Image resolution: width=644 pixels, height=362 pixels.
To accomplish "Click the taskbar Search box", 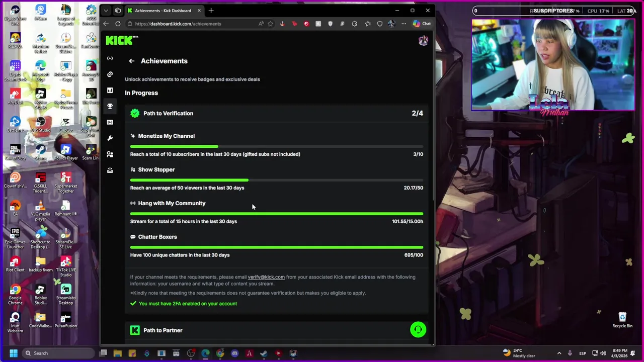I will pos(58,353).
